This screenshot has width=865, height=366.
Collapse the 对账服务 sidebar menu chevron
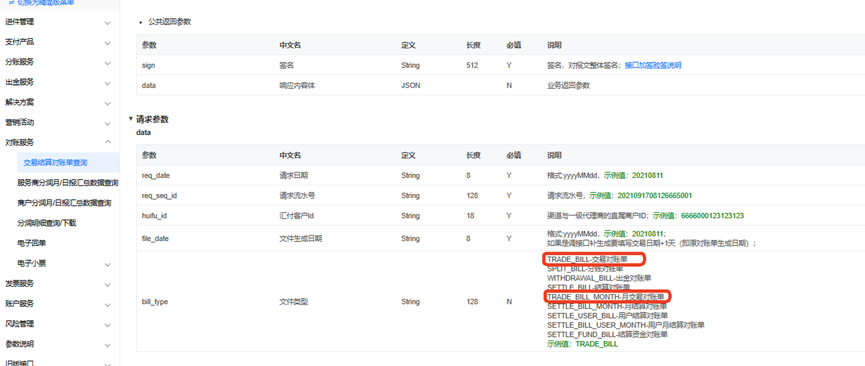point(108,142)
